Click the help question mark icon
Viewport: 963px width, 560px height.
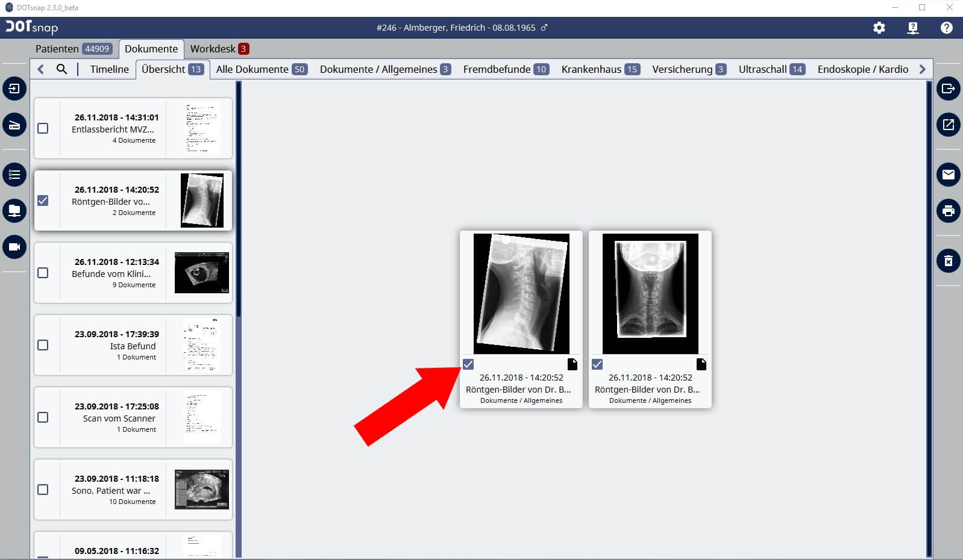(946, 28)
